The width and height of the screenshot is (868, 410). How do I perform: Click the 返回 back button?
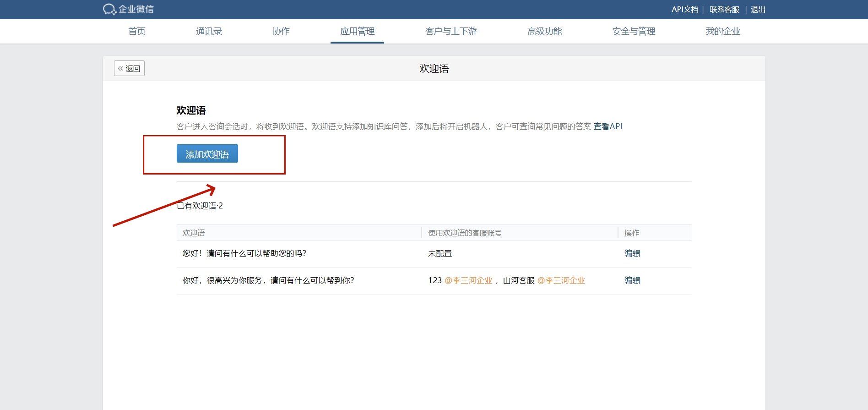click(x=129, y=68)
